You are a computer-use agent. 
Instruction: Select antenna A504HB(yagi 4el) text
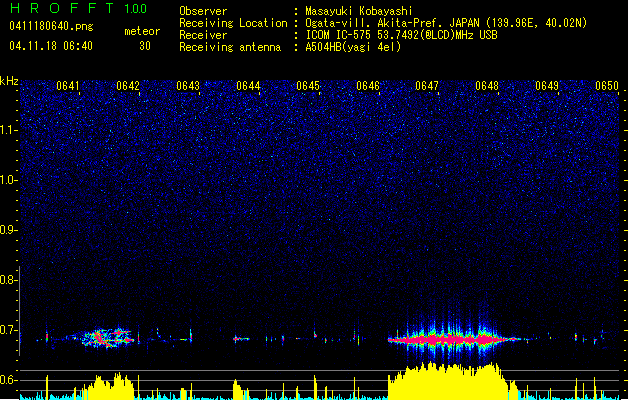click(x=353, y=47)
